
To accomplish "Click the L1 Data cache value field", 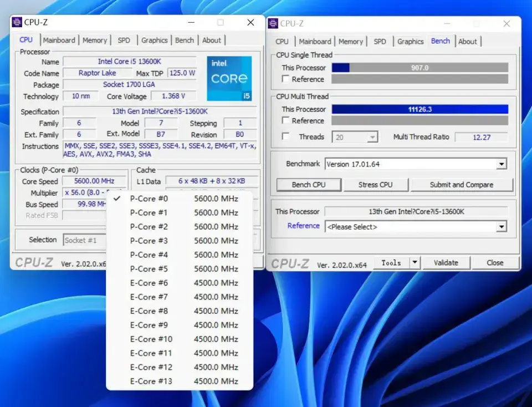I will pos(212,181).
